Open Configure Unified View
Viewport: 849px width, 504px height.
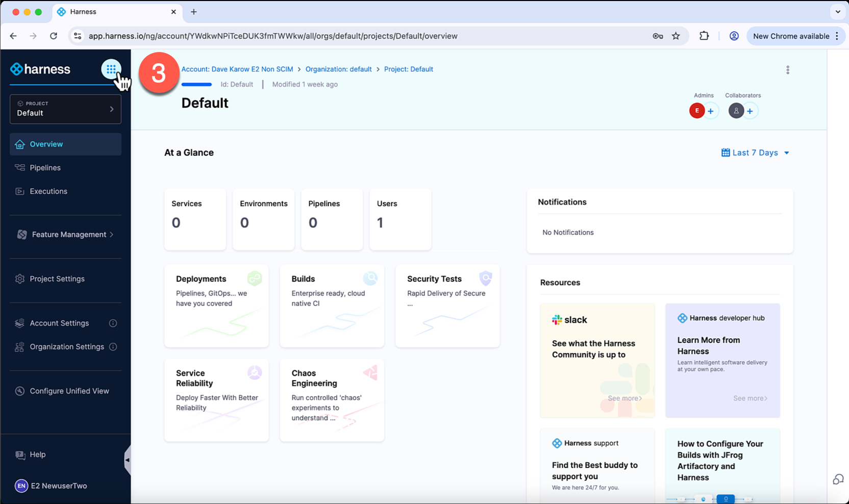click(69, 391)
